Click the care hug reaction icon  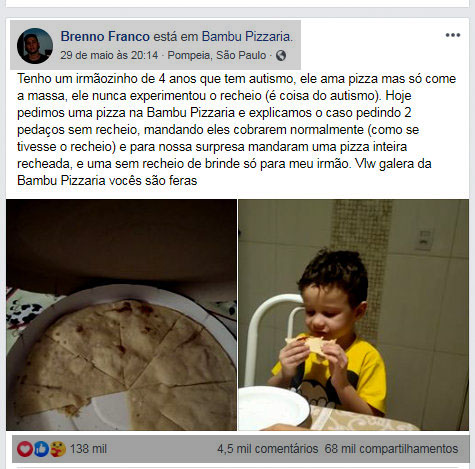(x=58, y=449)
